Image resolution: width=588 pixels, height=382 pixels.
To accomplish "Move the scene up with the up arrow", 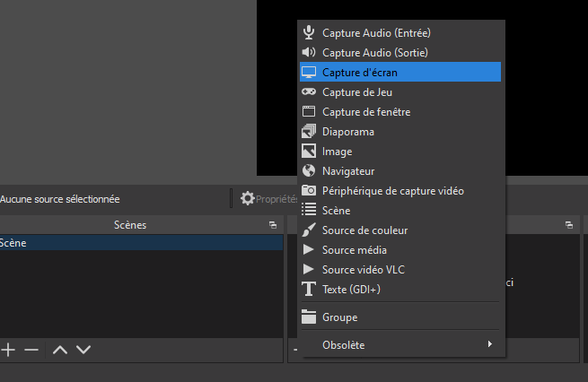I will tap(60, 350).
